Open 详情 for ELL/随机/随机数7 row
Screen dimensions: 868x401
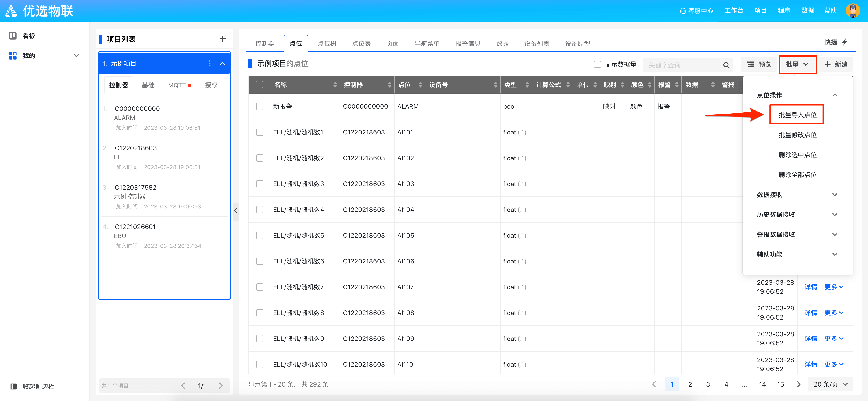click(x=810, y=287)
